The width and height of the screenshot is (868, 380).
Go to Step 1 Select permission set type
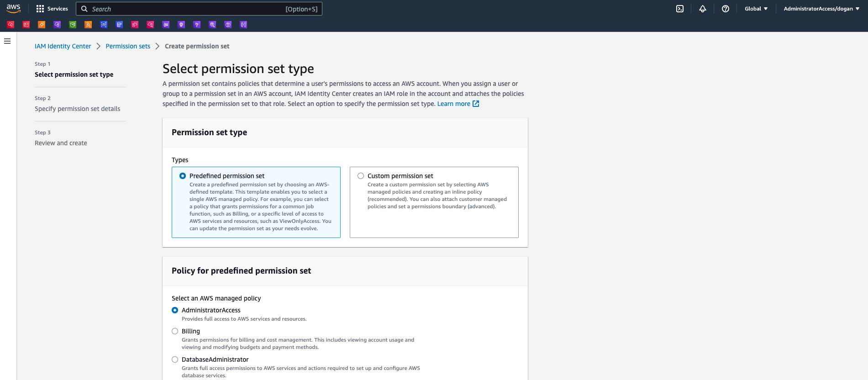click(x=74, y=74)
